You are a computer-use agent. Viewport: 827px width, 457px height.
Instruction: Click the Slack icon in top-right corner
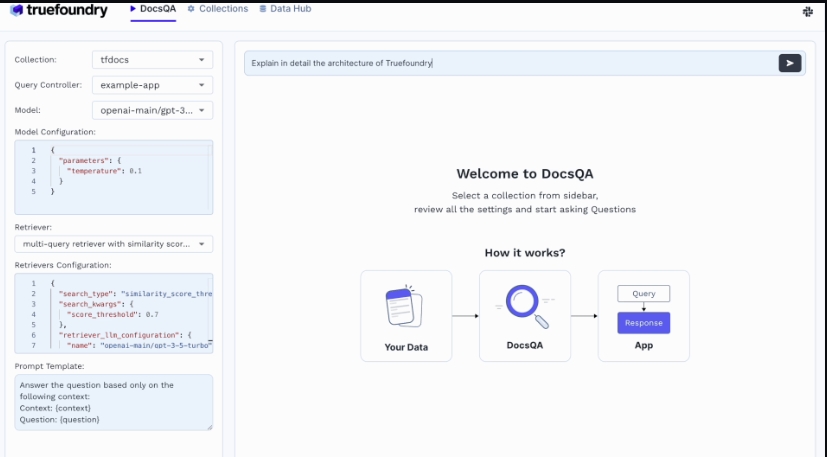tap(807, 11)
